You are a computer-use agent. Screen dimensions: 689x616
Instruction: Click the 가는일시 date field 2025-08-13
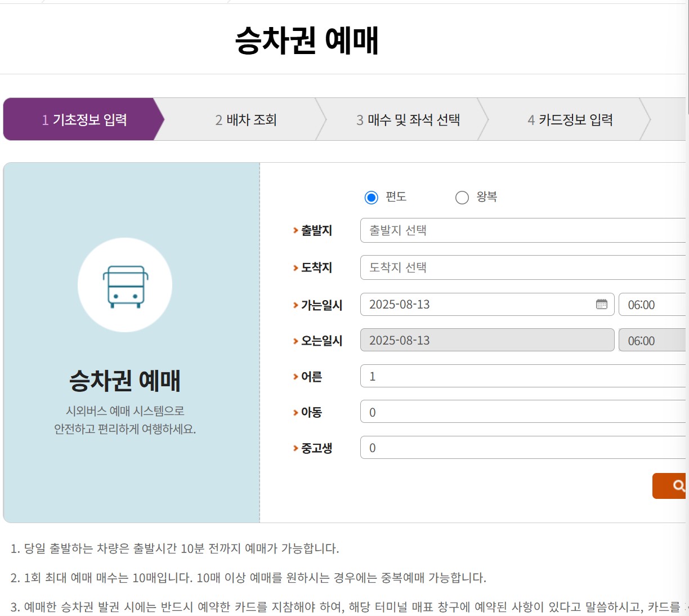[x=478, y=305]
